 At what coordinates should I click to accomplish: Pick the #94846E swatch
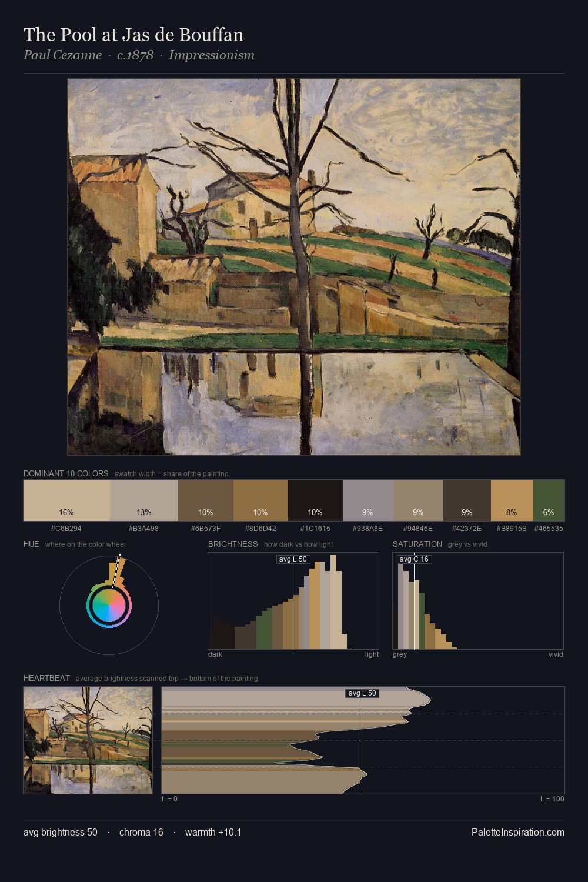[x=418, y=500]
